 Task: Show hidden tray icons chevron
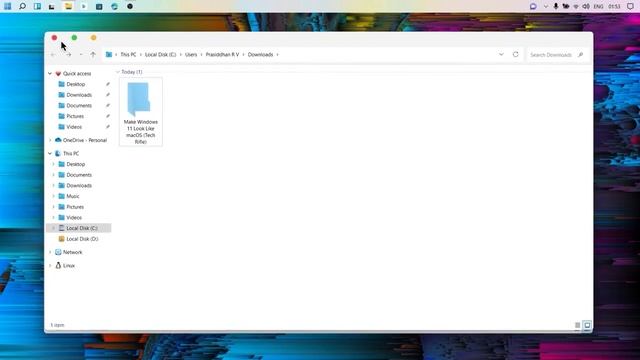[x=546, y=6]
